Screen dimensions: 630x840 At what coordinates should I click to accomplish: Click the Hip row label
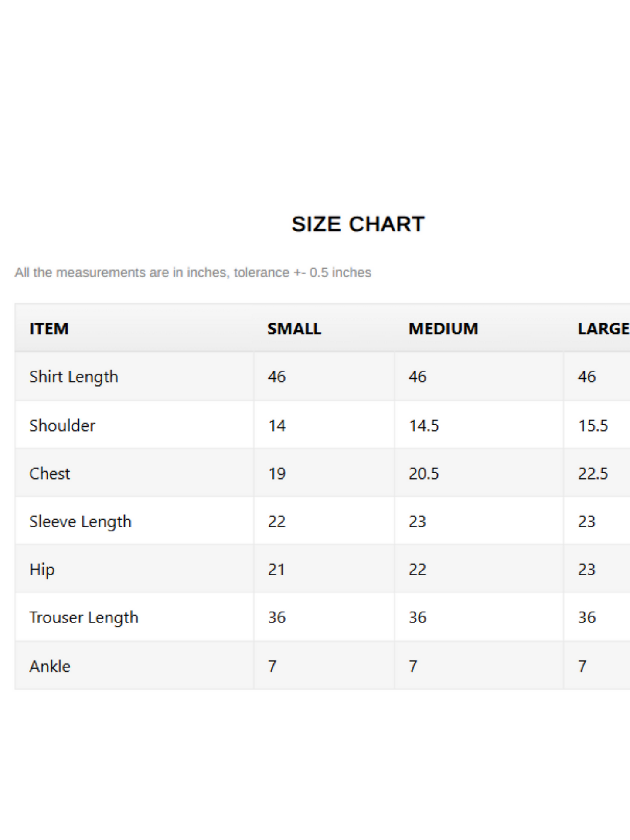pyautogui.click(x=42, y=570)
